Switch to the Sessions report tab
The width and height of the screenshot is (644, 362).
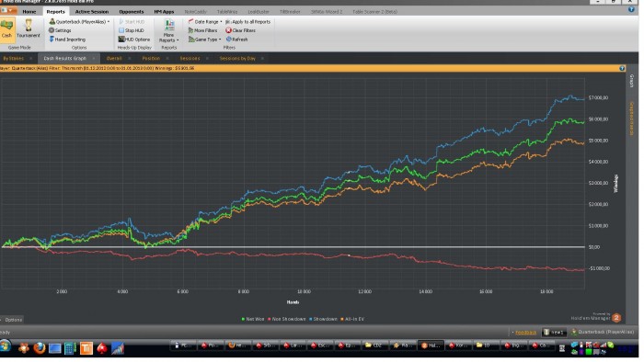pos(190,58)
